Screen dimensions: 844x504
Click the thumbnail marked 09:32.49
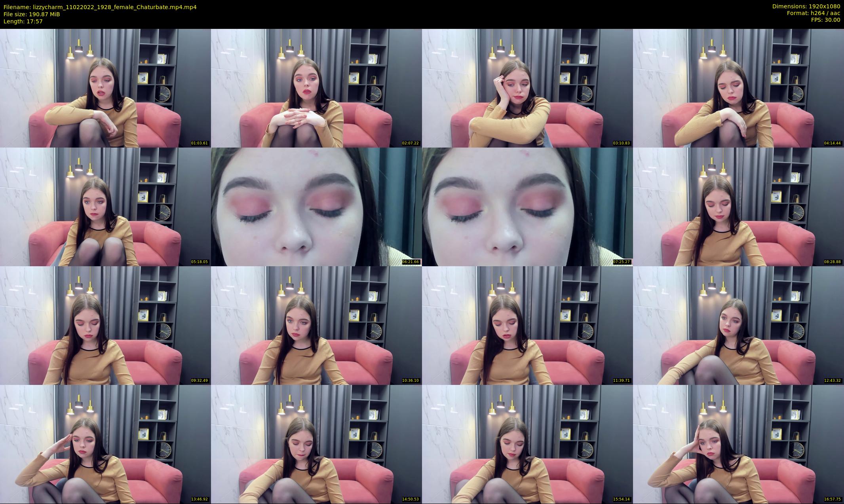105,325
